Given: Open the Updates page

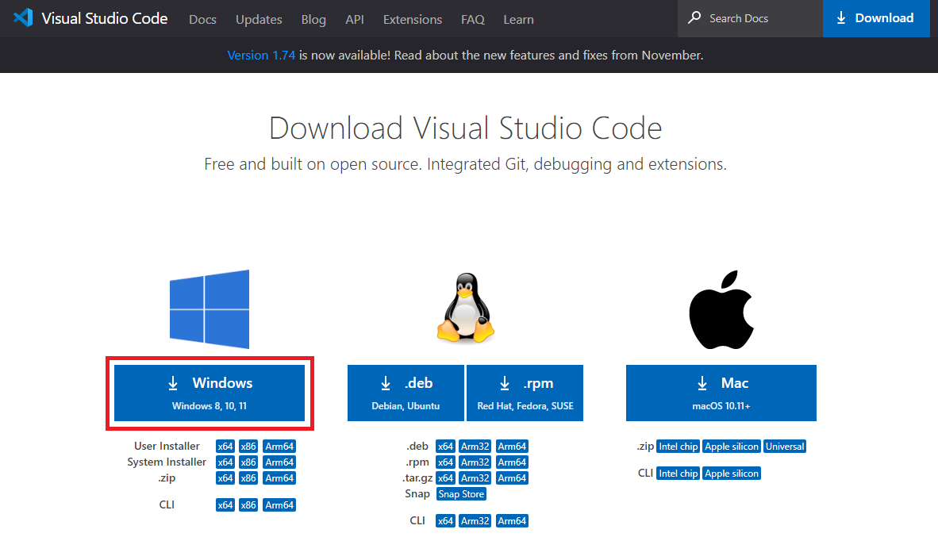Looking at the screenshot, I should (x=259, y=19).
